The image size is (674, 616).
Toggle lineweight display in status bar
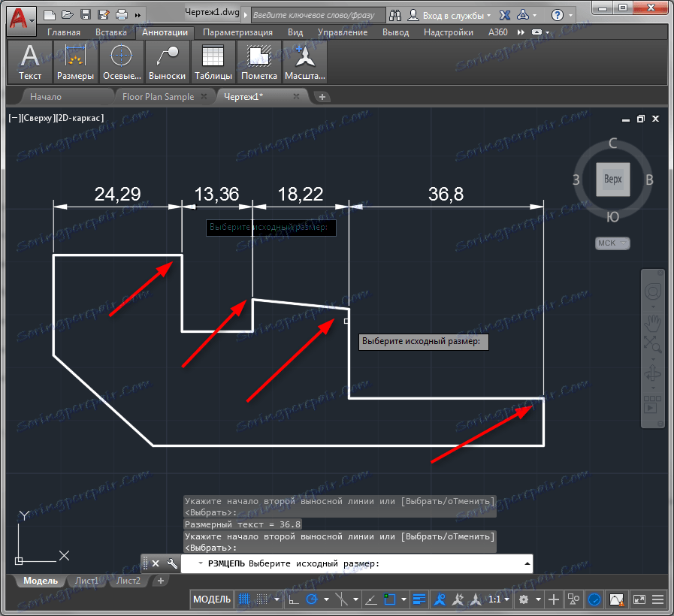click(x=419, y=599)
